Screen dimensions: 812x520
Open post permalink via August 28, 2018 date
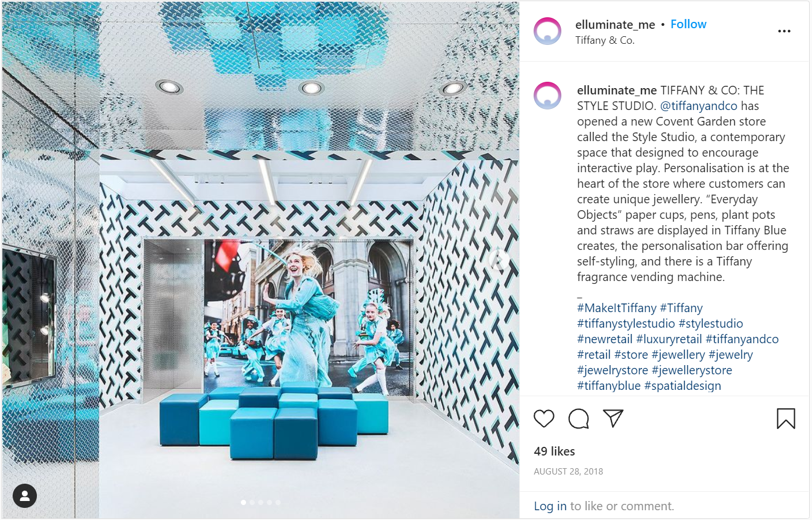pos(568,472)
